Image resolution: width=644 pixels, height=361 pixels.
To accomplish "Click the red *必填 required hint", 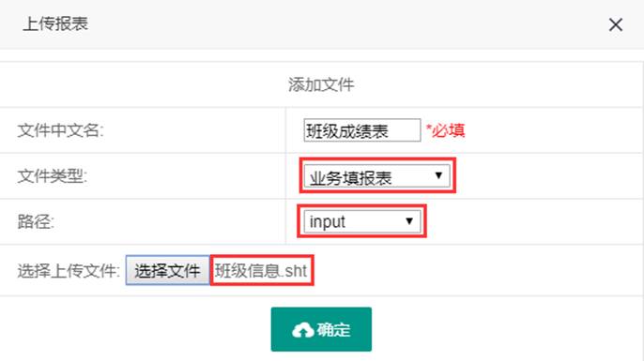I will pos(445,130).
